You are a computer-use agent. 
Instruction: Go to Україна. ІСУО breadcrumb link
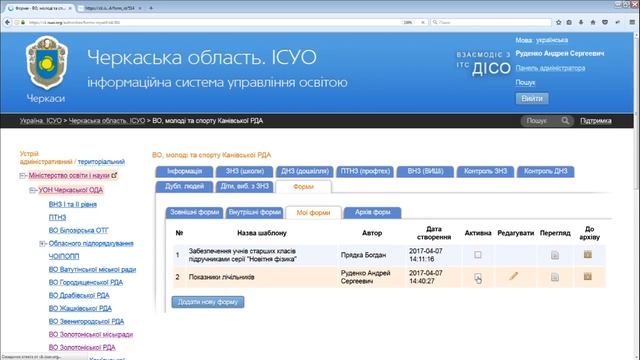pyautogui.click(x=40, y=121)
